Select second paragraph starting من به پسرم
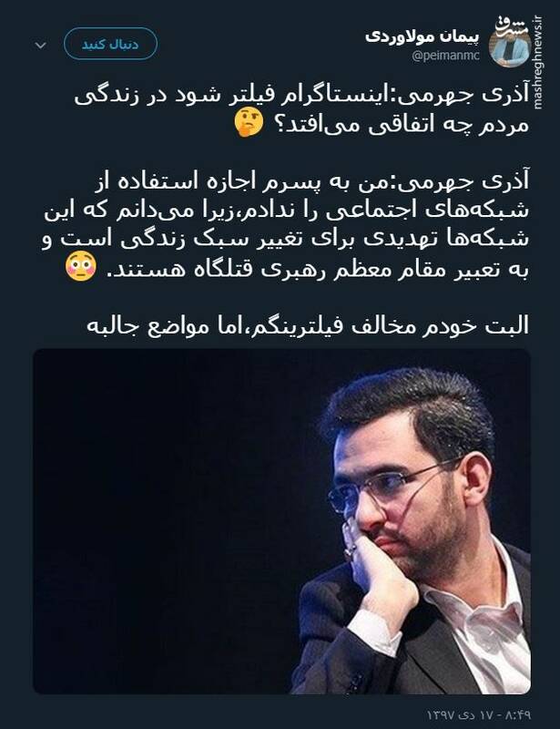 click(286, 224)
